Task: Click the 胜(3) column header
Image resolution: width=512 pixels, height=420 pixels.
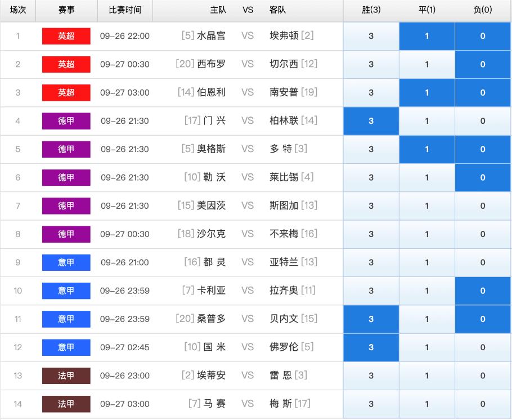Action: tap(371, 10)
